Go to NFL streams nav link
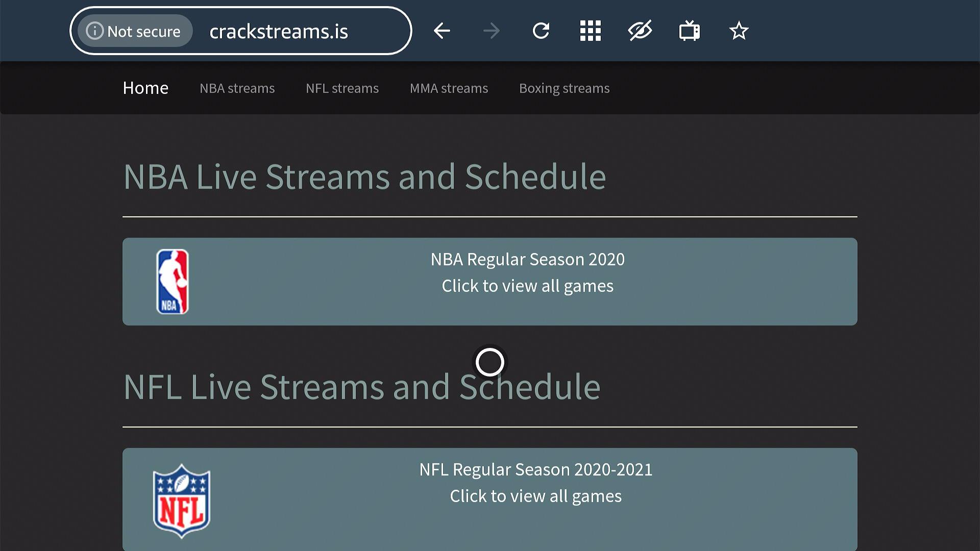Screen dimensions: 980x551 pos(342,88)
